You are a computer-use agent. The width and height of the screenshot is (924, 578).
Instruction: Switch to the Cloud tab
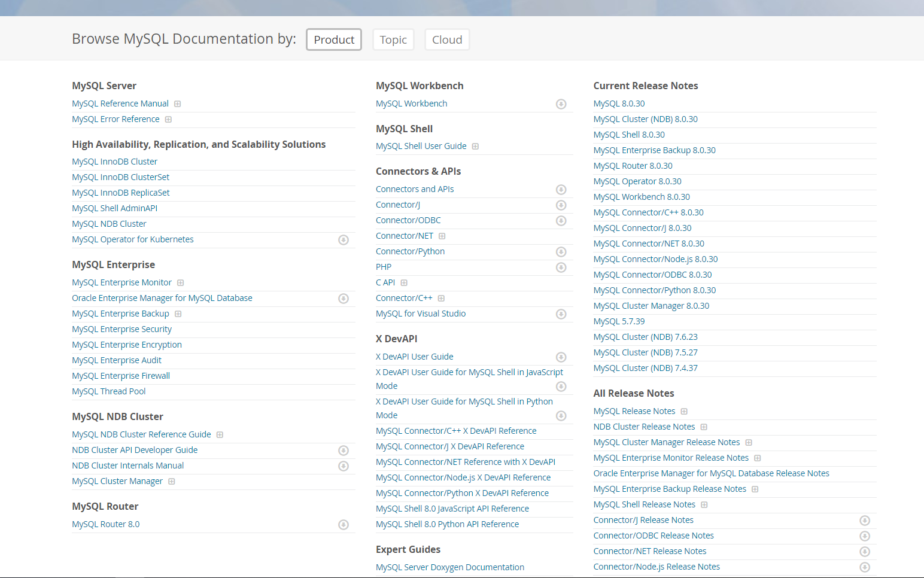tap(447, 40)
